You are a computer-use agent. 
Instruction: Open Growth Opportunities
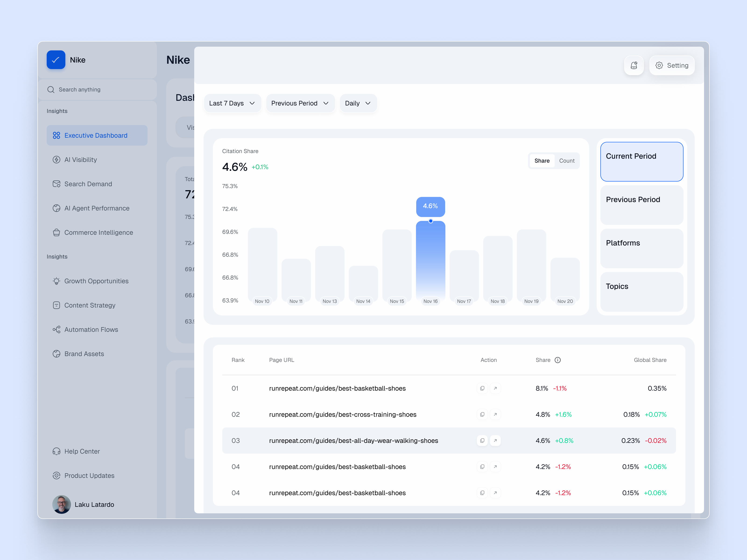coord(96,281)
